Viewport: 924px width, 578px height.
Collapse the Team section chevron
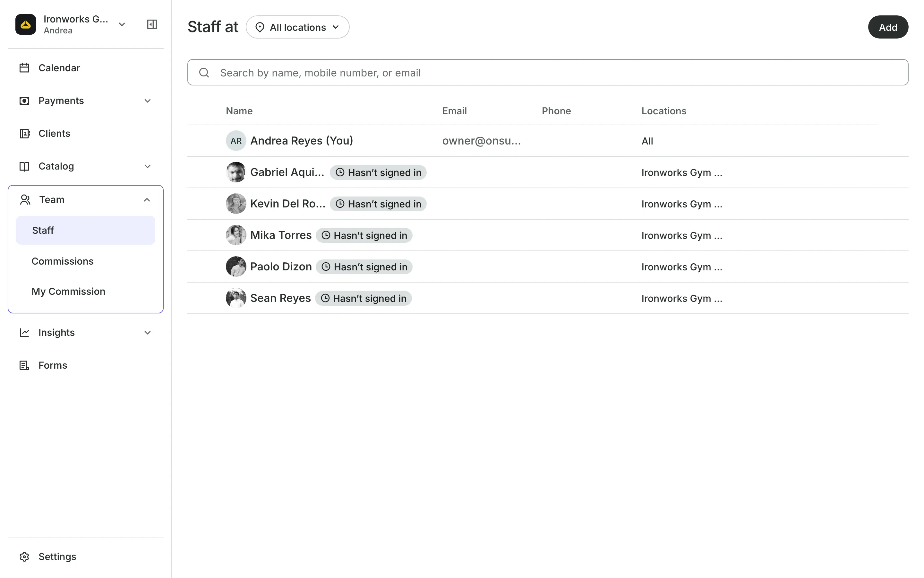147,199
